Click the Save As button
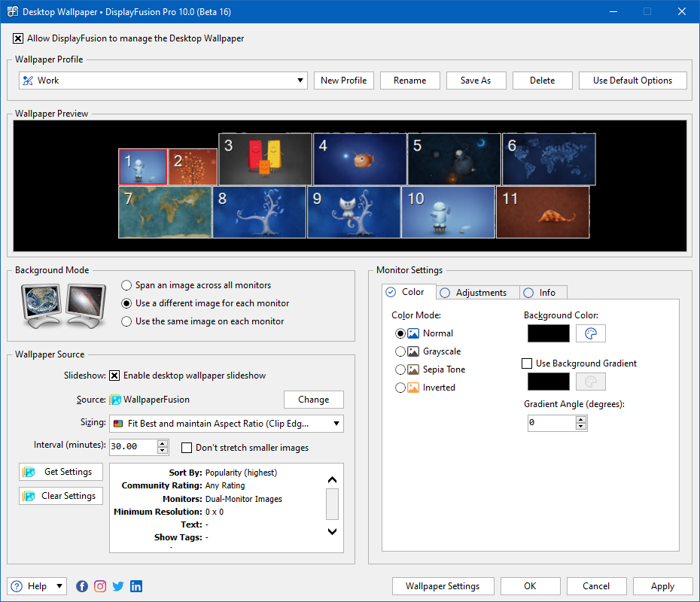 pos(476,81)
